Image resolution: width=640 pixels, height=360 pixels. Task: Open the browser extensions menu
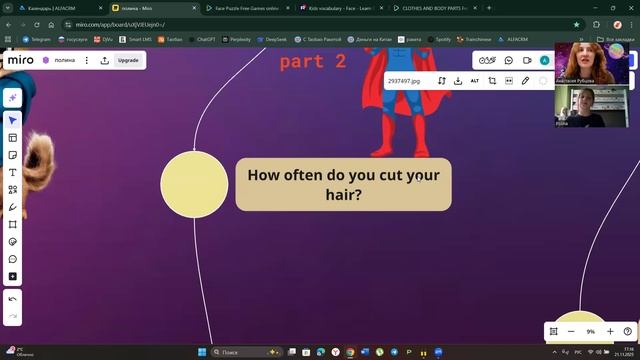(x=596, y=25)
